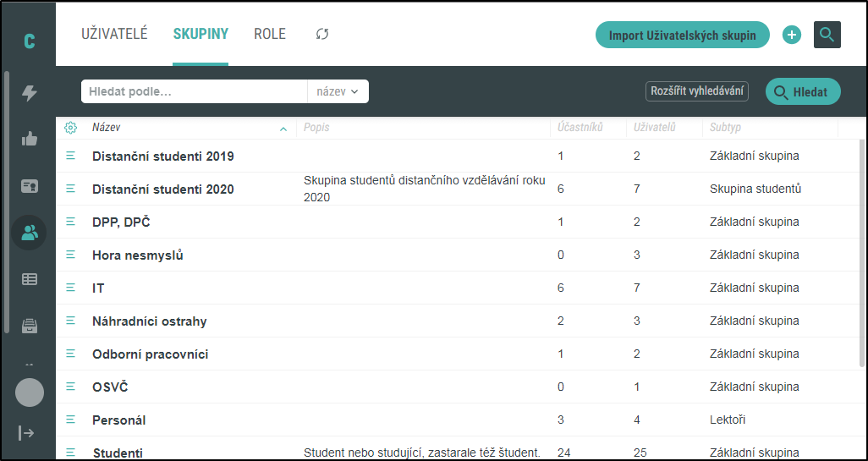Click Import Uživatelských skupin button

click(x=683, y=36)
